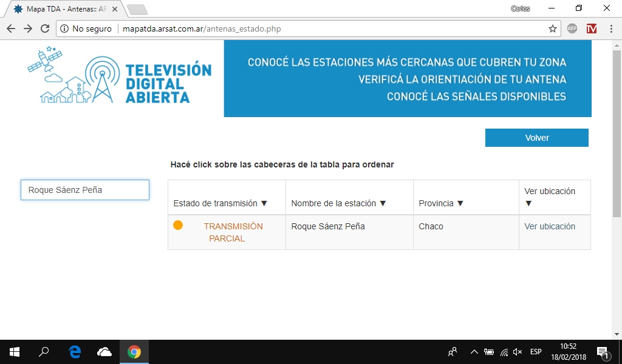Sort table by Estado de transmisión

tap(220, 203)
